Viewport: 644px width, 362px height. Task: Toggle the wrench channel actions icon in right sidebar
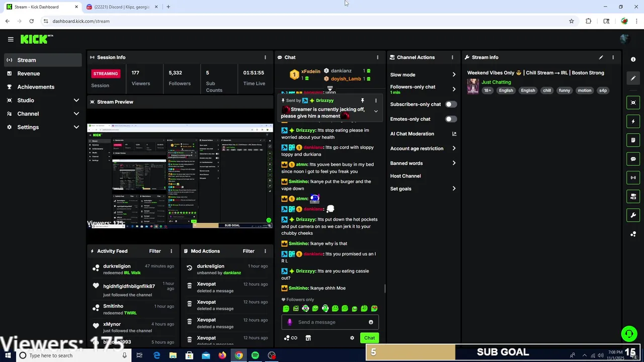(633, 215)
